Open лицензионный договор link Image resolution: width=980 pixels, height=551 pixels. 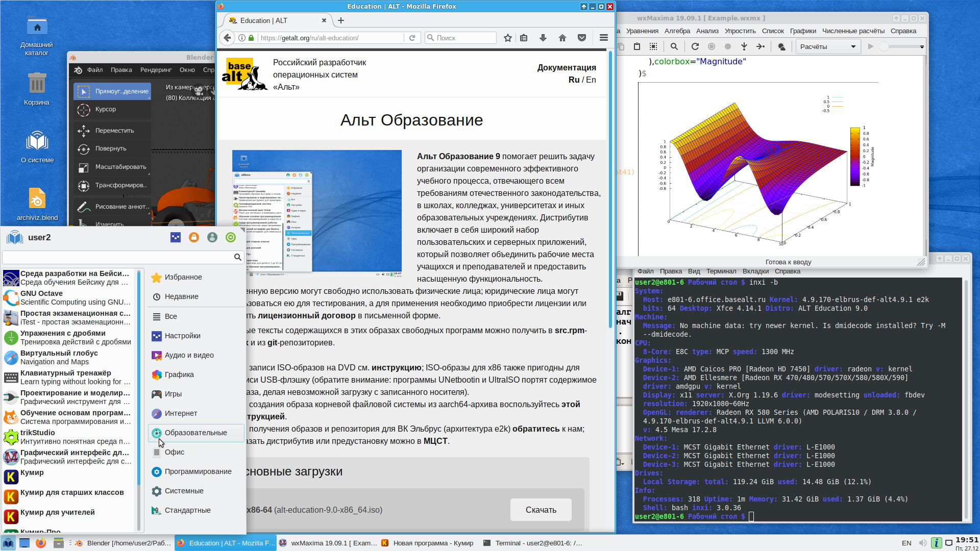pyautogui.click(x=306, y=315)
